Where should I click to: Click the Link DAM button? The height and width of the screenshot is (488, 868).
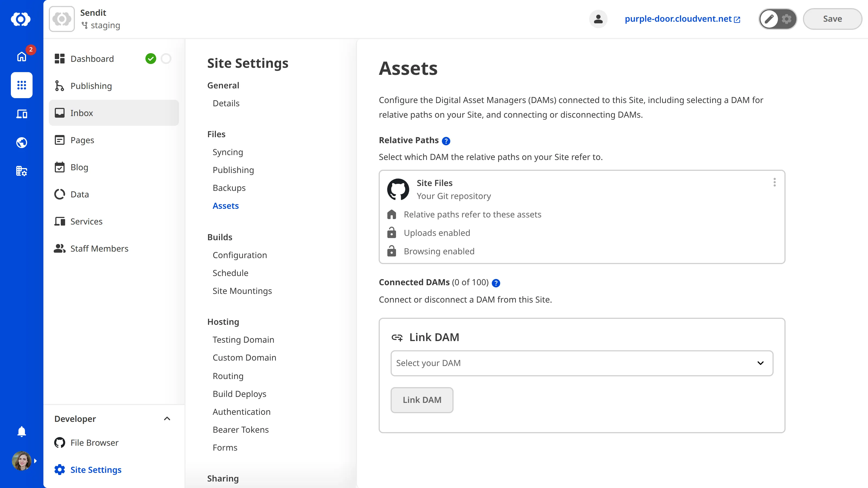[x=422, y=400]
